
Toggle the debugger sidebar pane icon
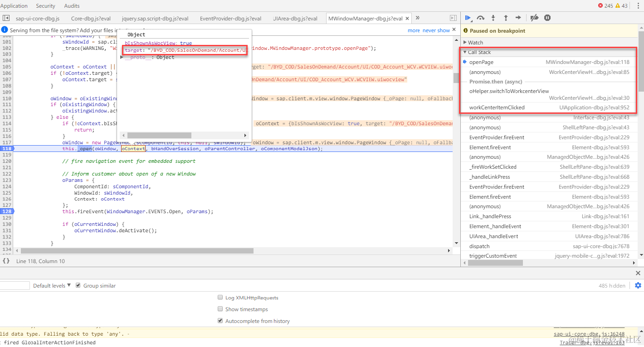click(x=453, y=18)
